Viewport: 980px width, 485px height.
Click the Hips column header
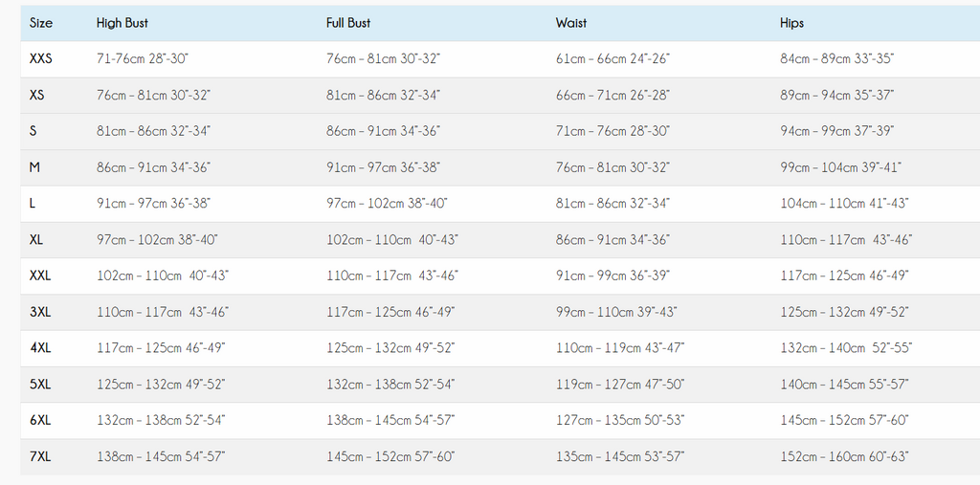[791, 23]
